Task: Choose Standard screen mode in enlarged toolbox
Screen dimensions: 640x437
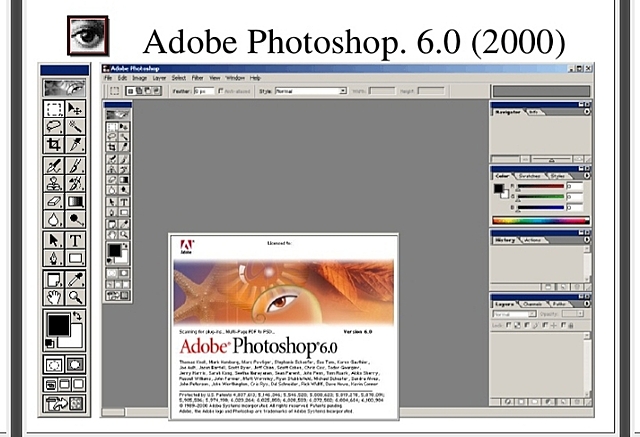Action: click(x=51, y=384)
